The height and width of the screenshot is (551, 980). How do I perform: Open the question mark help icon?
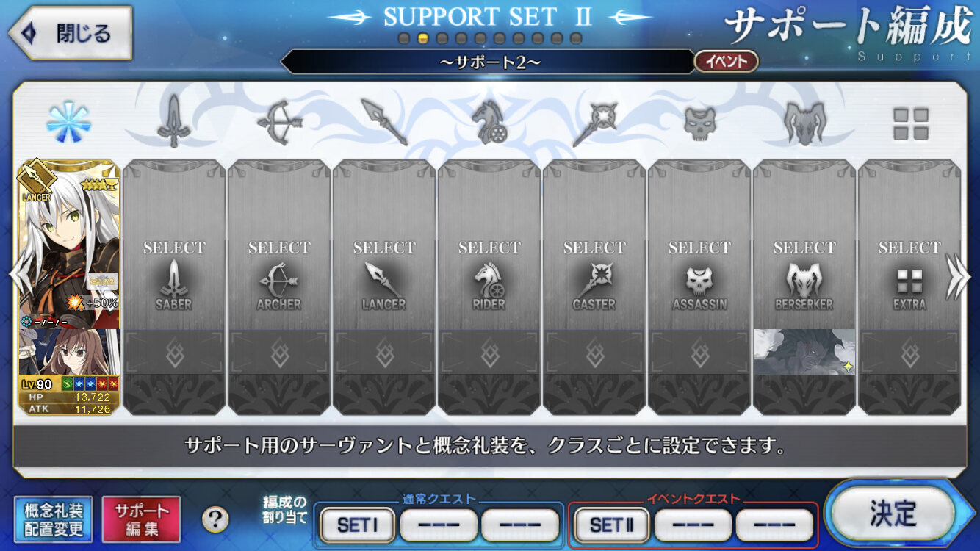pyautogui.click(x=215, y=519)
